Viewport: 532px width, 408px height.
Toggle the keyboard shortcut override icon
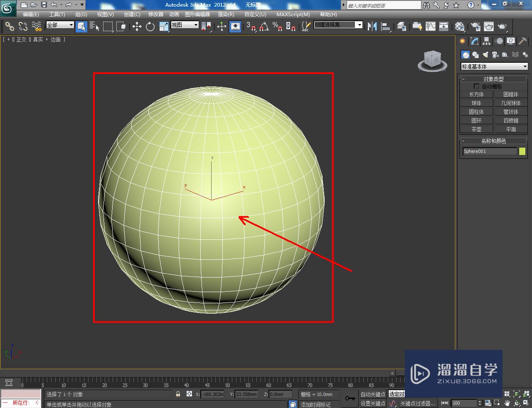pos(235,27)
